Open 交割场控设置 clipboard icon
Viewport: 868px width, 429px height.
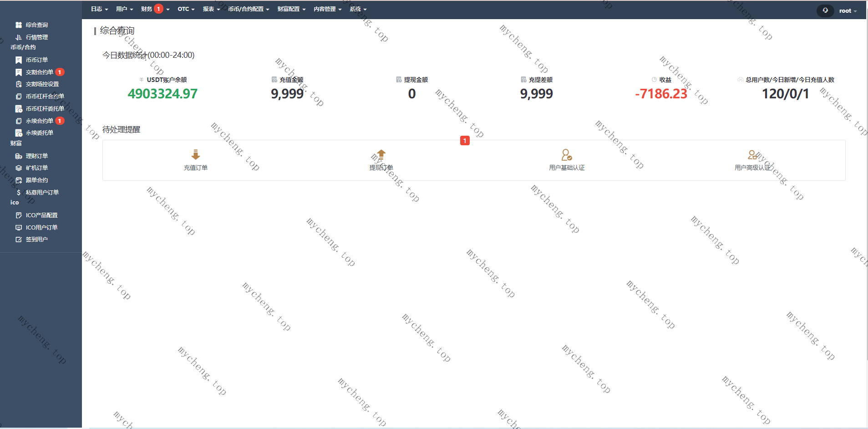(19, 84)
